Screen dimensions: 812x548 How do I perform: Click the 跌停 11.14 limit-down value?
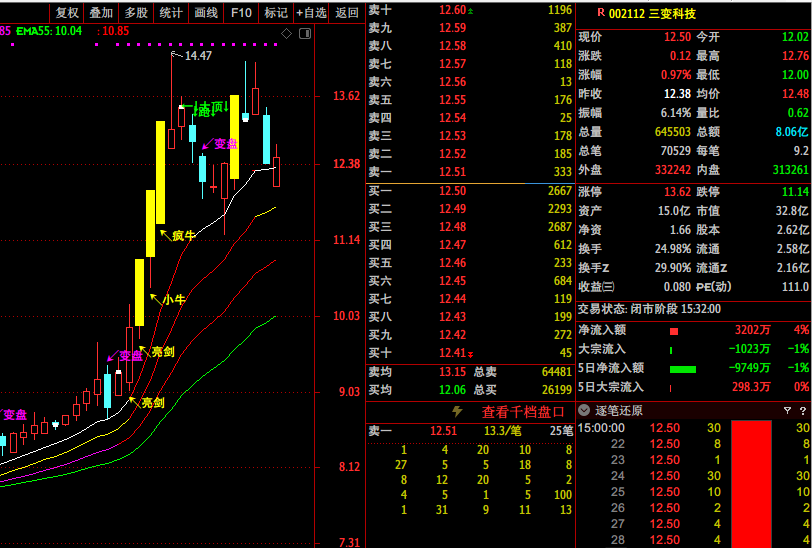[x=795, y=192]
